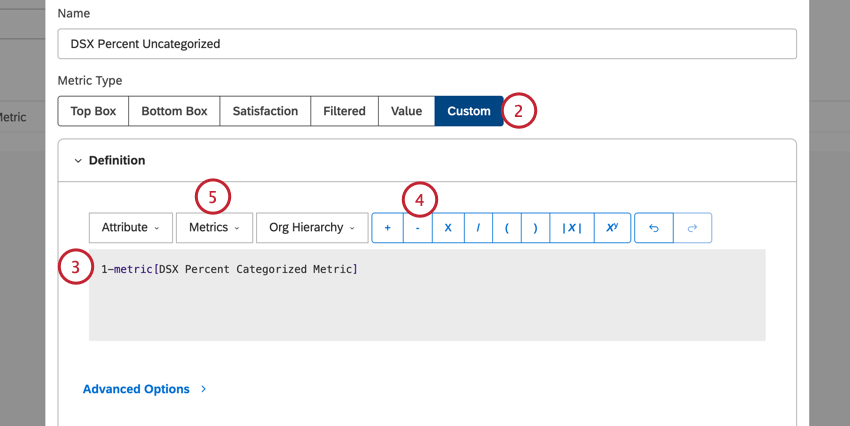This screenshot has width=850, height=426.
Task: Collapse the Definition section
Action: tap(78, 160)
